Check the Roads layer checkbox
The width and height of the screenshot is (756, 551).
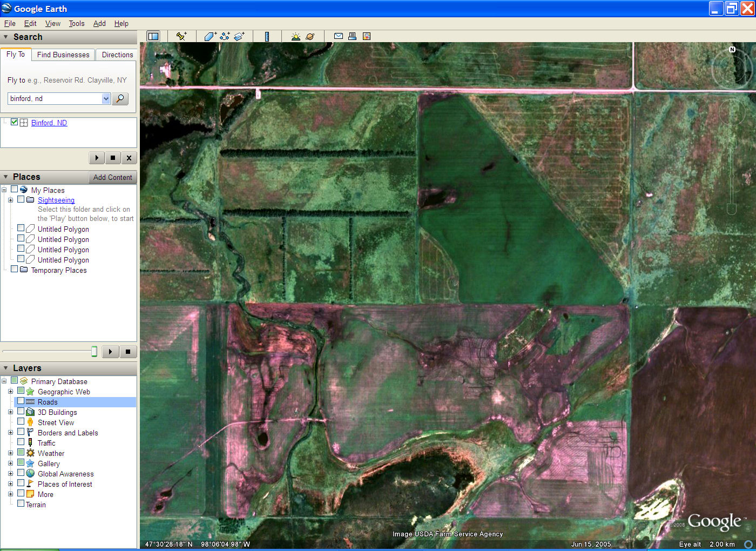click(21, 401)
